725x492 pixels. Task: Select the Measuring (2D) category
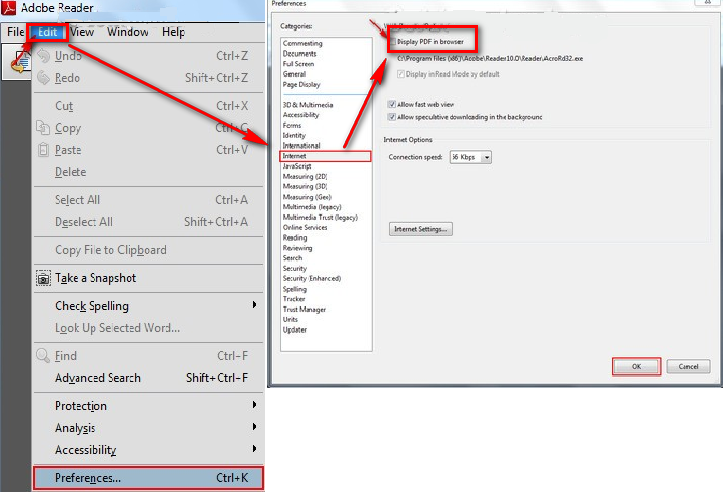(305, 177)
